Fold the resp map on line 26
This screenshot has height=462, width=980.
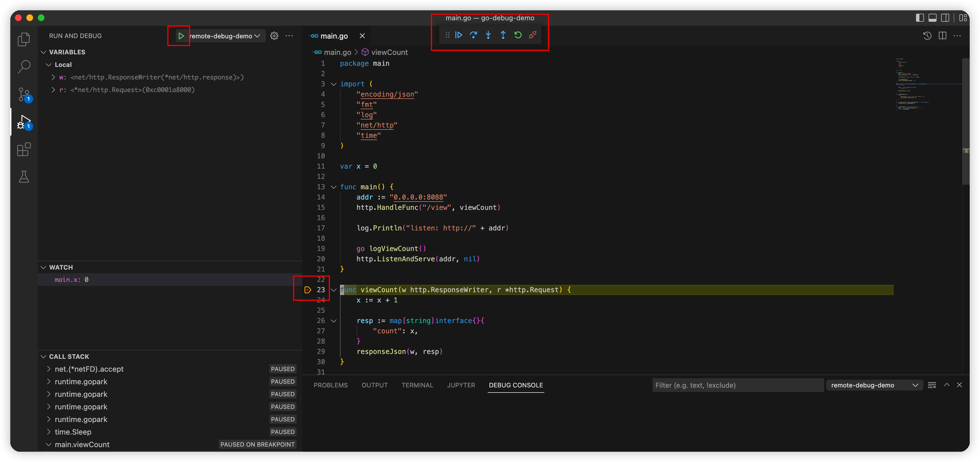coord(334,321)
